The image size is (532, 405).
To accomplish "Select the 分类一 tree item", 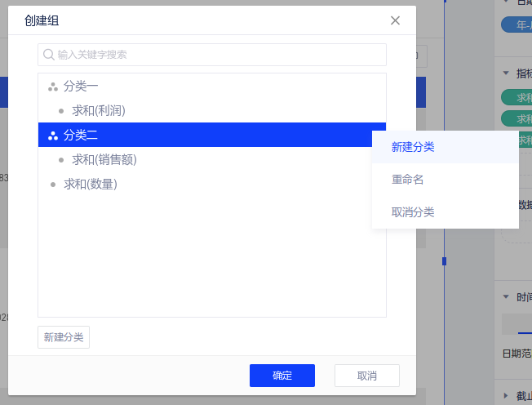I will pyautogui.click(x=81, y=86).
